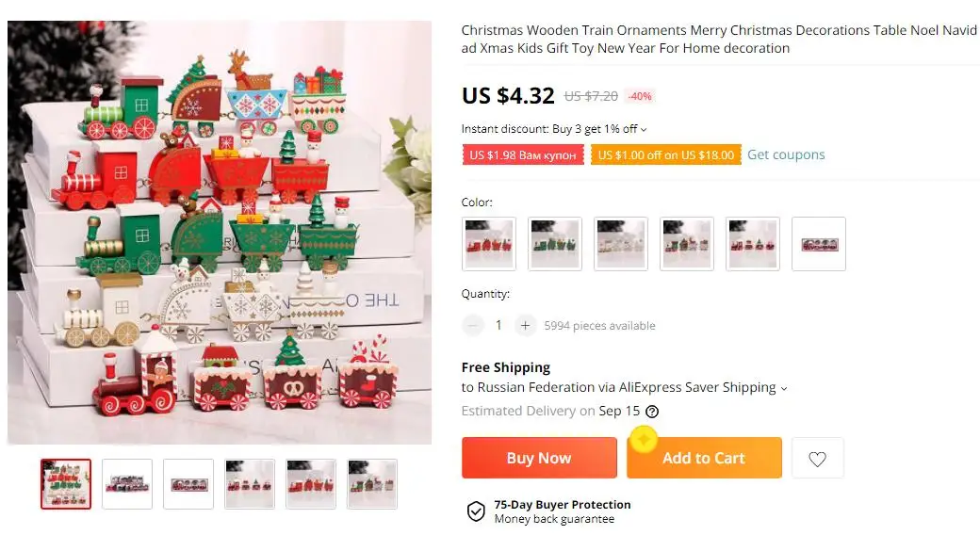Select the first red train color option
Viewport: 980px width, 535px height.
point(489,244)
